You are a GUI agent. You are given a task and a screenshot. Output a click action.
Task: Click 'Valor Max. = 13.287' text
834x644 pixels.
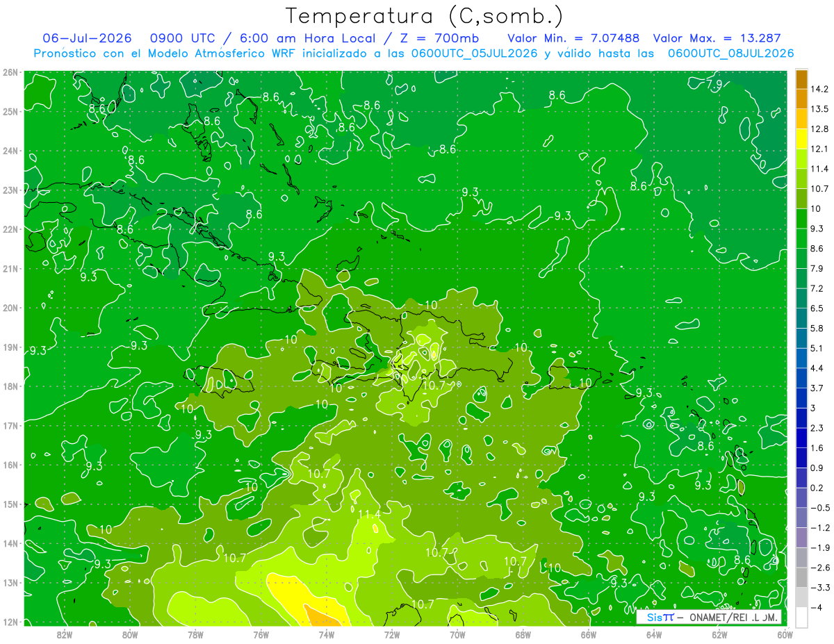click(717, 38)
